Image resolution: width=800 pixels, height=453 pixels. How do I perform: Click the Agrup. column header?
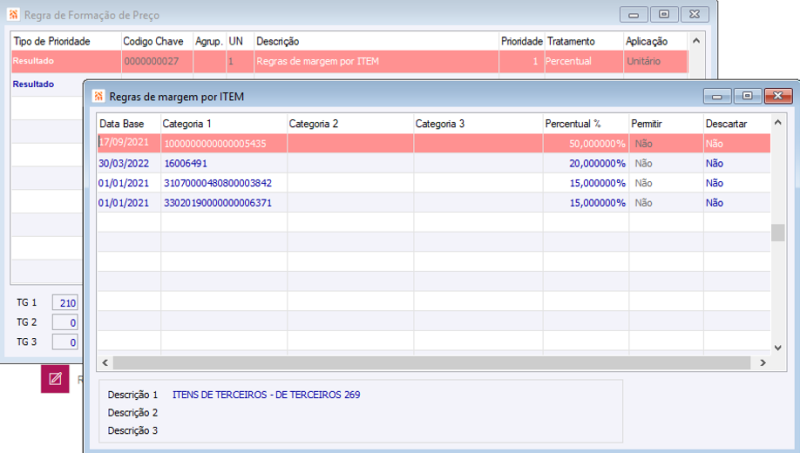[209, 41]
